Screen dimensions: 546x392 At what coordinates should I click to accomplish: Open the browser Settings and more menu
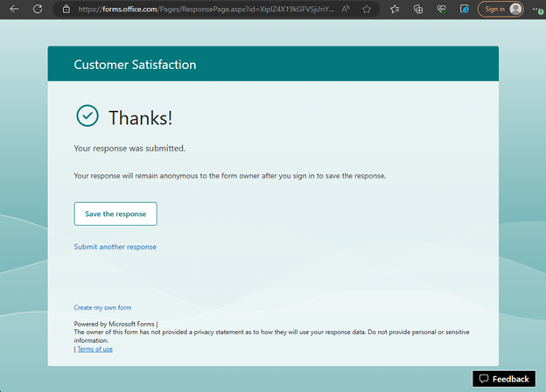[x=536, y=9]
